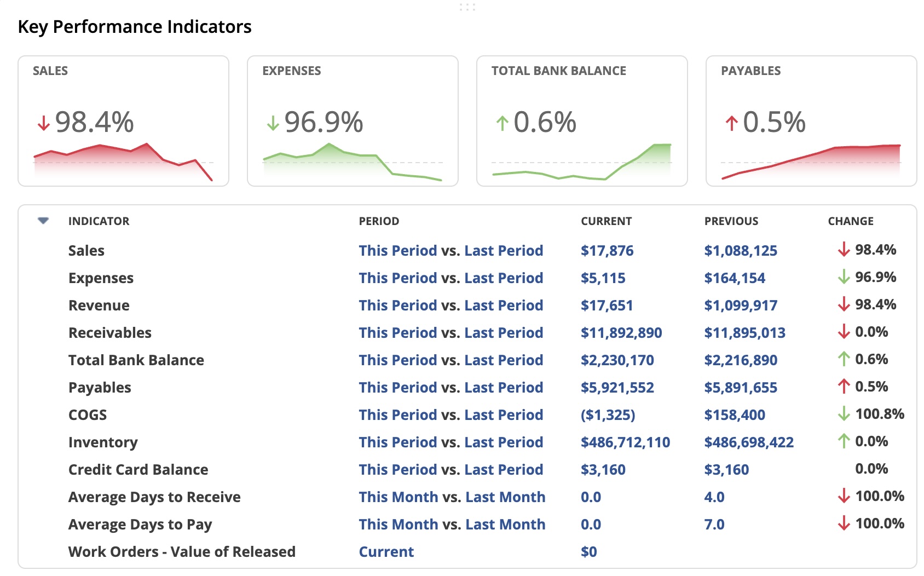924x576 pixels.
Task: Open the Payables KPI card
Action: pos(811,121)
